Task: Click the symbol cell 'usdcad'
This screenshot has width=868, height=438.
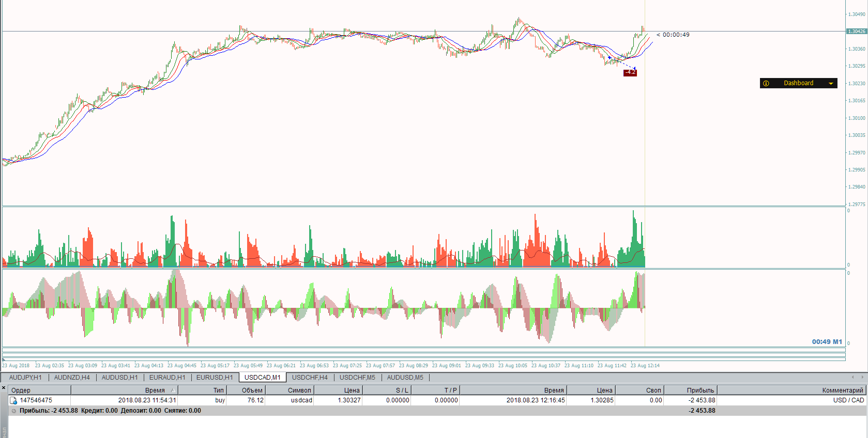Action: [301, 400]
